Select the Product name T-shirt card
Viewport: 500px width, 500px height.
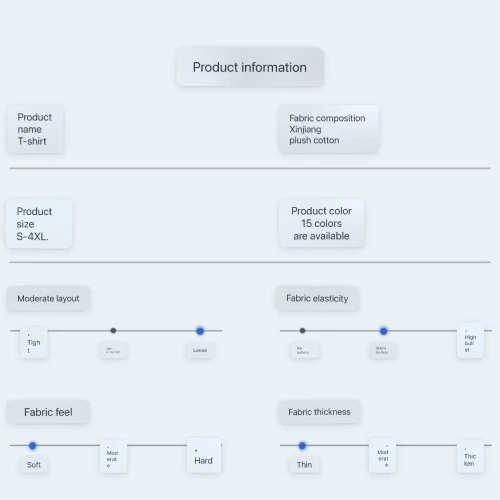(x=35, y=129)
